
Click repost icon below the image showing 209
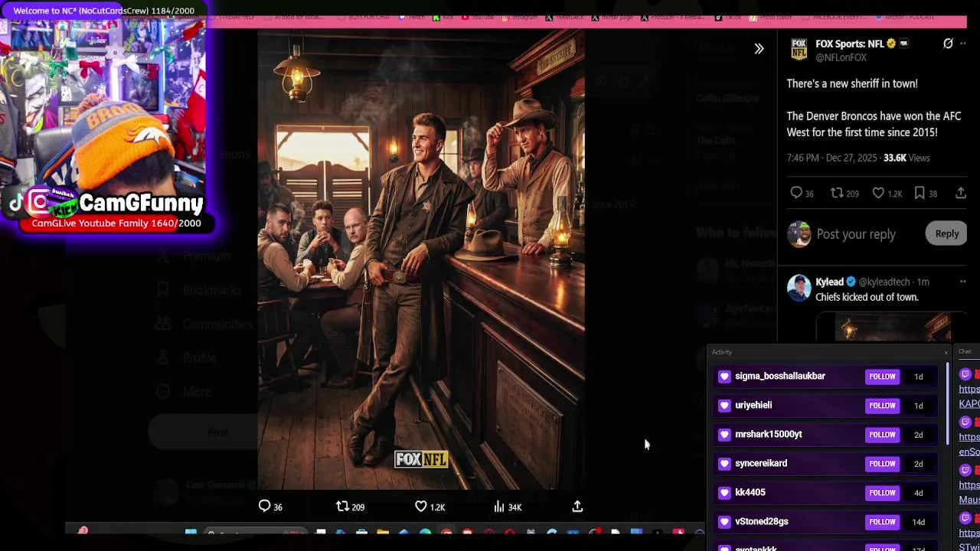[342, 506]
